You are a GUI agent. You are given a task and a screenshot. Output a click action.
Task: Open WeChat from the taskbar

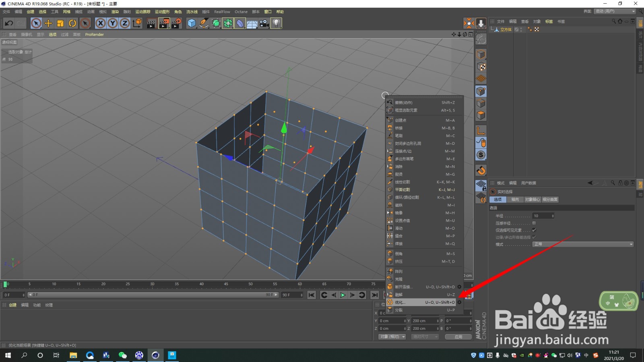coord(122,355)
